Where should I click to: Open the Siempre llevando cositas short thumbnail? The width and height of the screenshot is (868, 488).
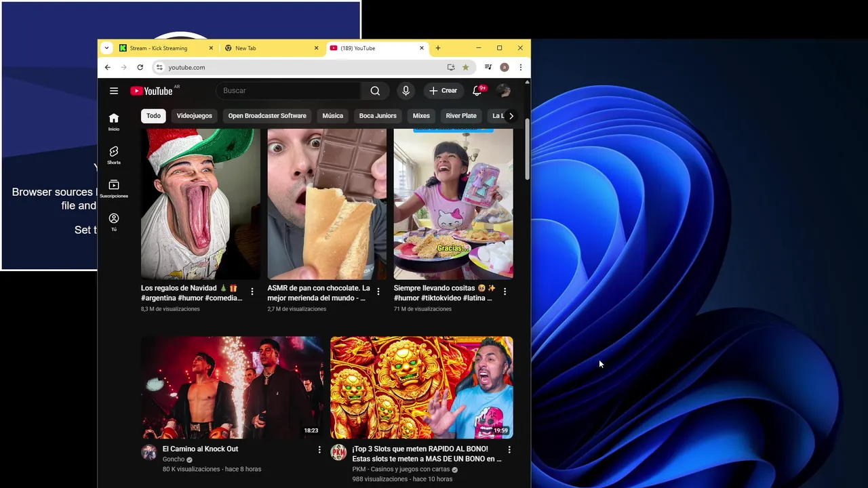(x=454, y=204)
